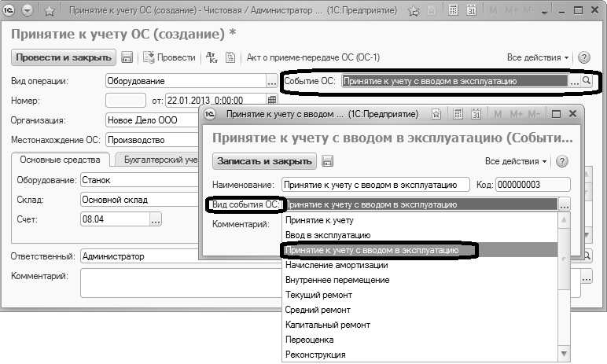Open calculator icon in main title bar
This screenshot has height=364, width=607.
453,10
